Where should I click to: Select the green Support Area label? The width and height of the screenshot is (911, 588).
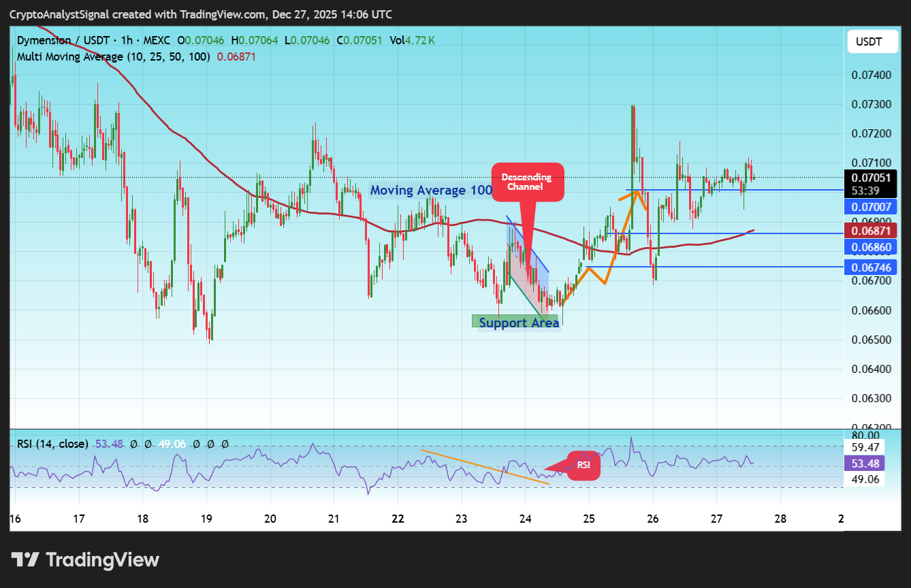tap(515, 321)
